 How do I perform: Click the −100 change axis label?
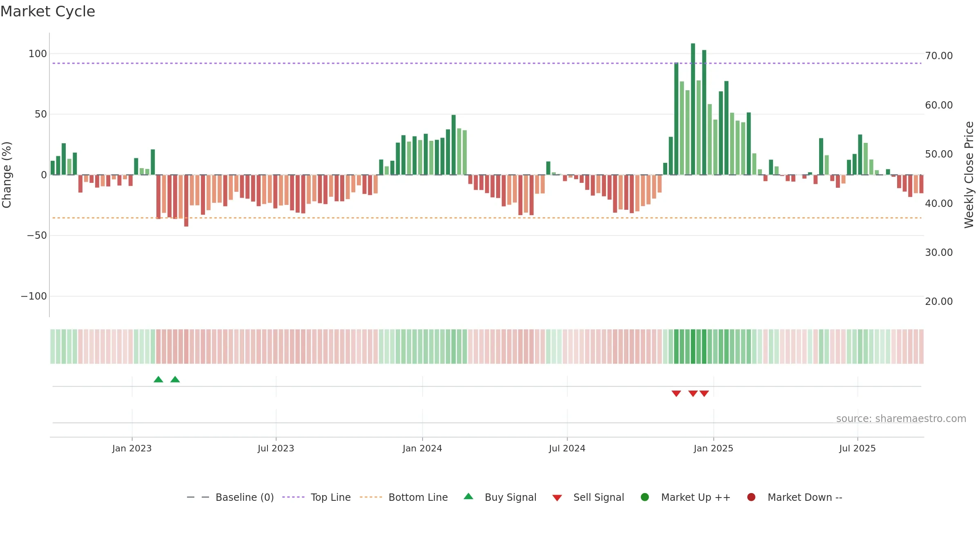pyautogui.click(x=34, y=296)
